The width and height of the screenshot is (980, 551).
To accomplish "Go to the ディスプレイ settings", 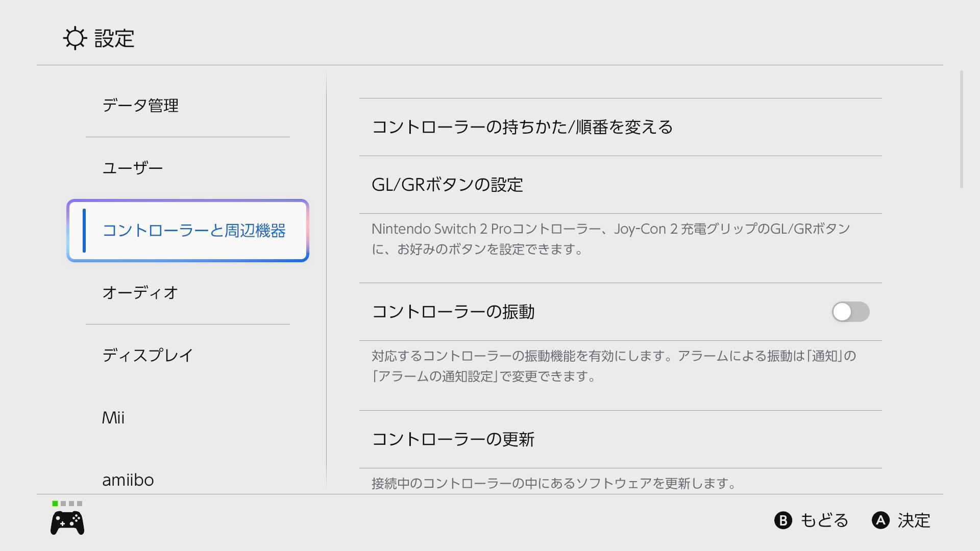I will 148,355.
